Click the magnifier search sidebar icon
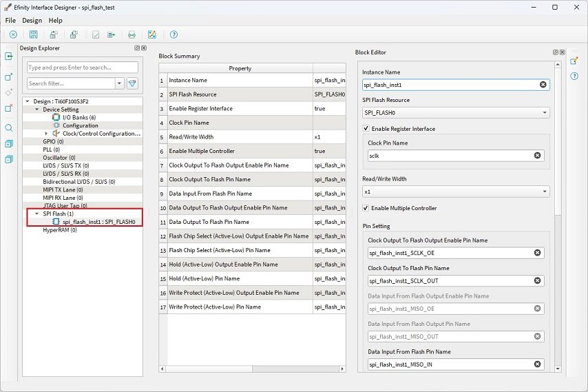The image size is (588, 392). coord(9,128)
